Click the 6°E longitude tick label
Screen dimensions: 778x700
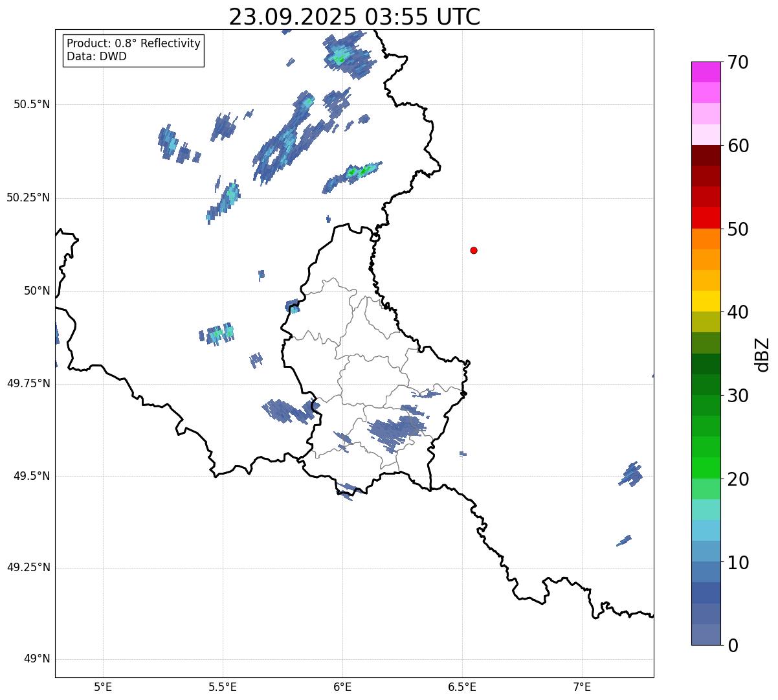(x=342, y=687)
